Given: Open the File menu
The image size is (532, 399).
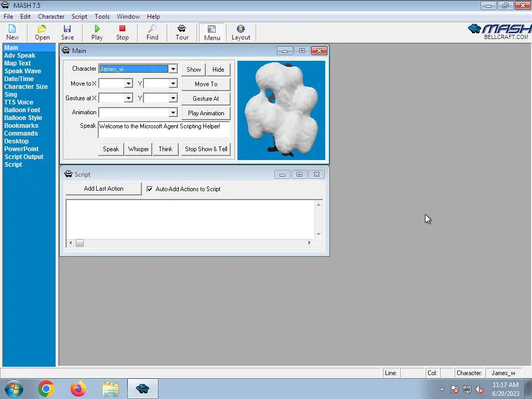Looking at the screenshot, I should 8,16.
